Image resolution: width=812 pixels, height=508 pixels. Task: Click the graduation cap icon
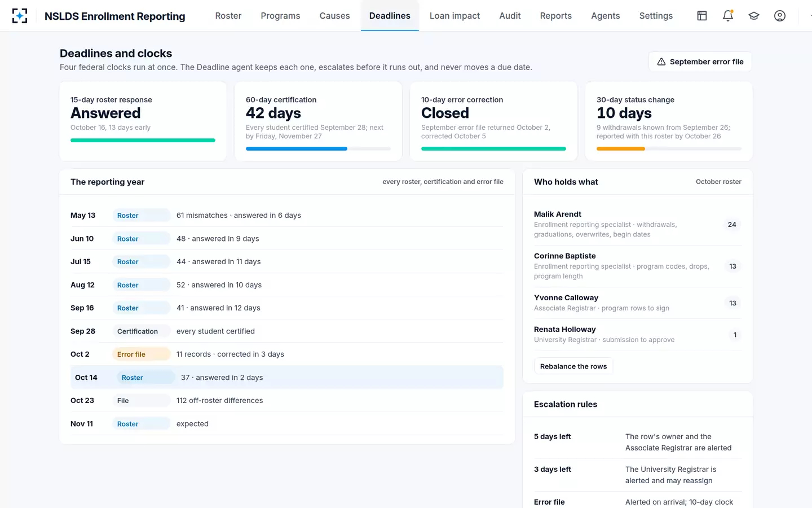point(754,16)
